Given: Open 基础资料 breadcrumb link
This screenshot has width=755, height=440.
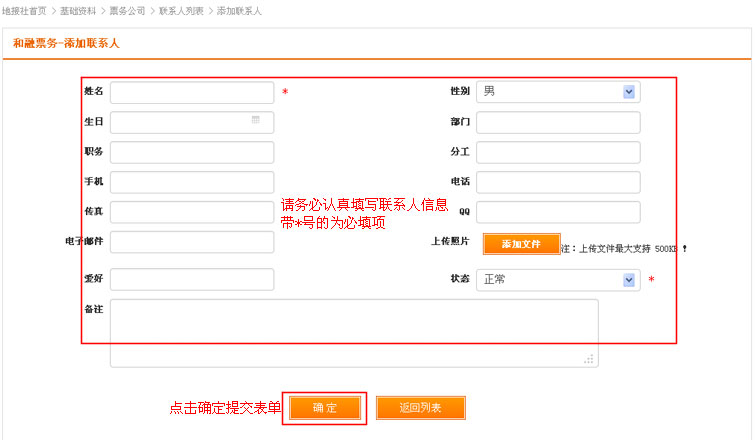Looking at the screenshot, I should [79, 11].
